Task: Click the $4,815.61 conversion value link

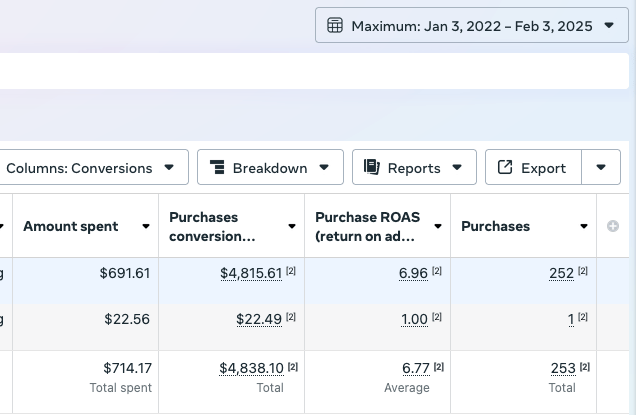Action: click(x=251, y=273)
